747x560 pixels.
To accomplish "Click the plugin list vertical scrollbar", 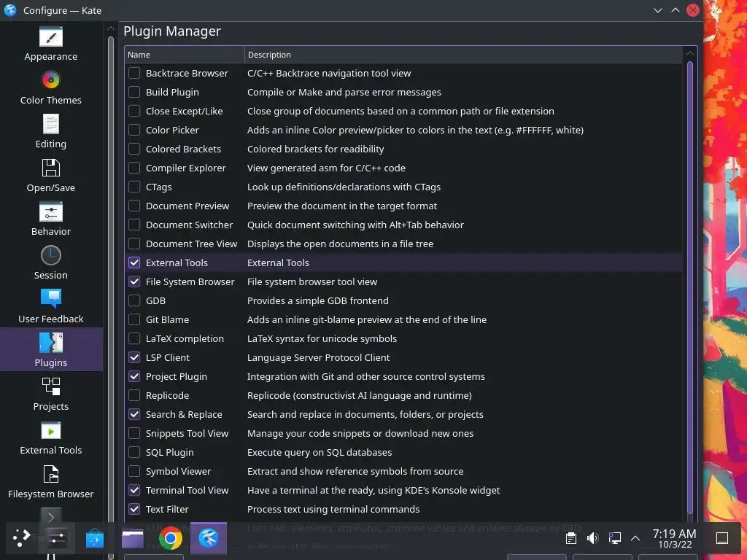I will (690, 287).
